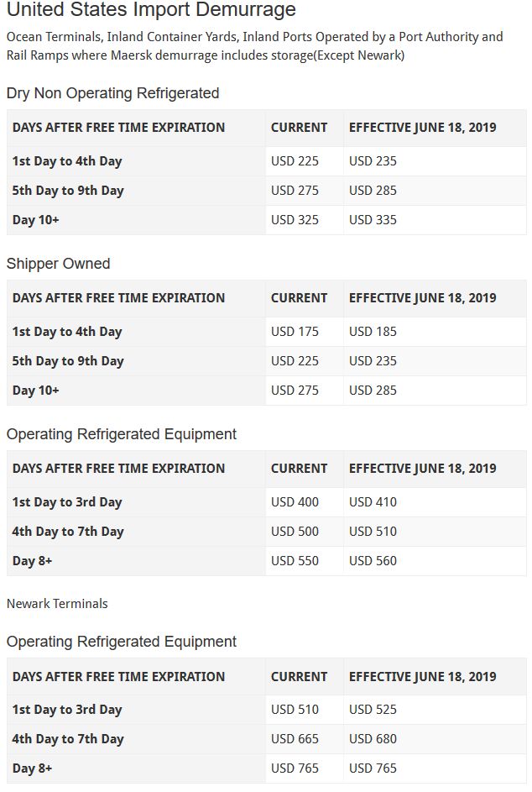
Task: Select the USD 335 effective rate cell
Action: 373,220
